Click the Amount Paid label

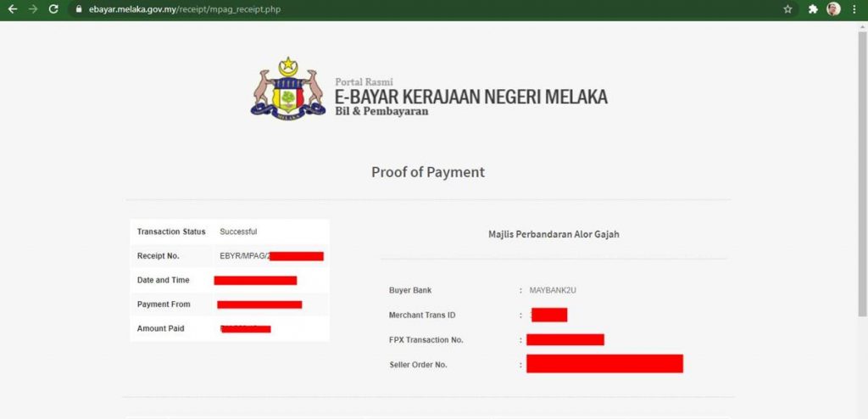tap(160, 328)
